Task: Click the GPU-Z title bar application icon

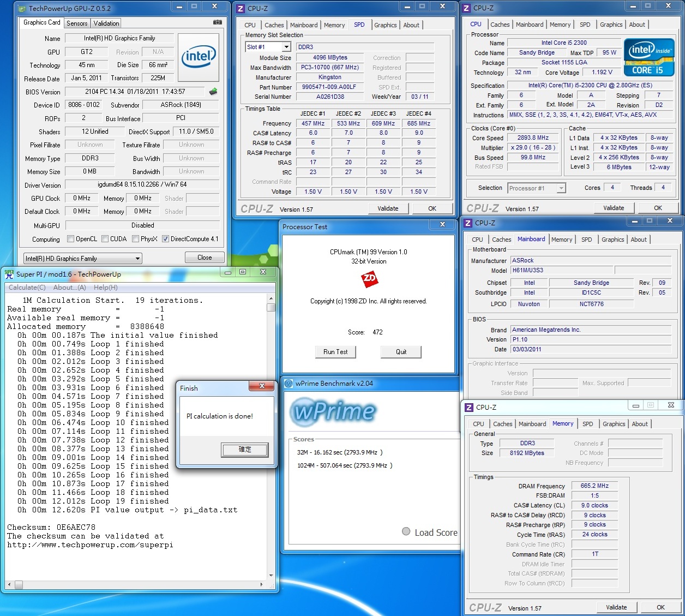Action: pyautogui.click(x=22, y=8)
